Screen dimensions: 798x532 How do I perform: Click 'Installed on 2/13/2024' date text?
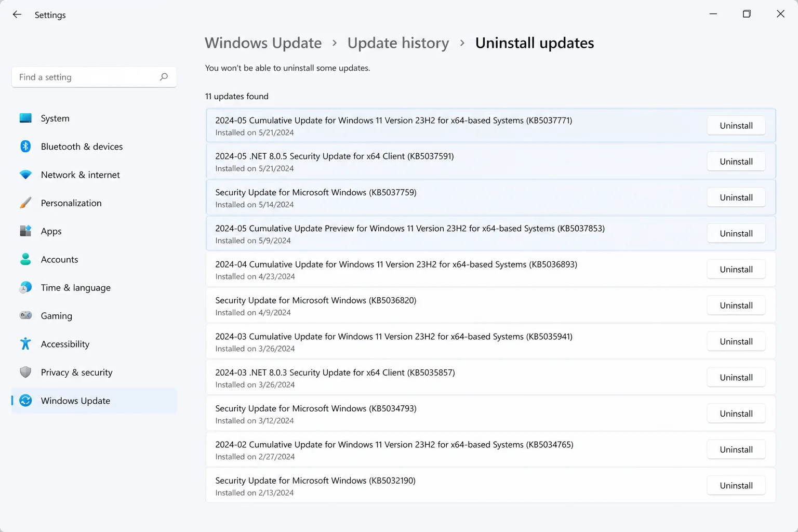click(255, 493)
